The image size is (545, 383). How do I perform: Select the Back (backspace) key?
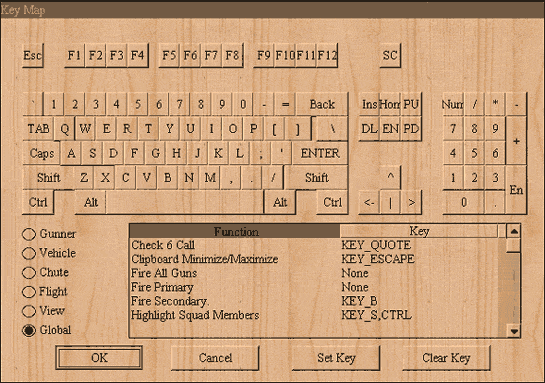pos(322,104)
